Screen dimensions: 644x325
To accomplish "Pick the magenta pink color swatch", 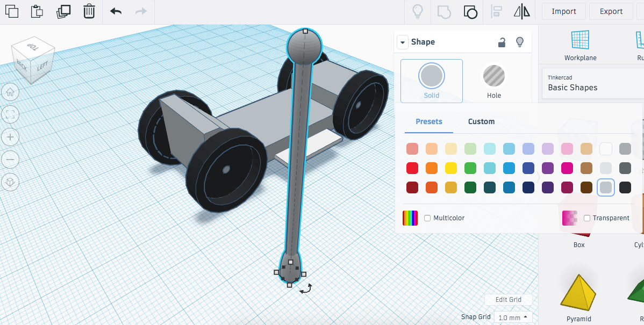I will coord(567,168).
